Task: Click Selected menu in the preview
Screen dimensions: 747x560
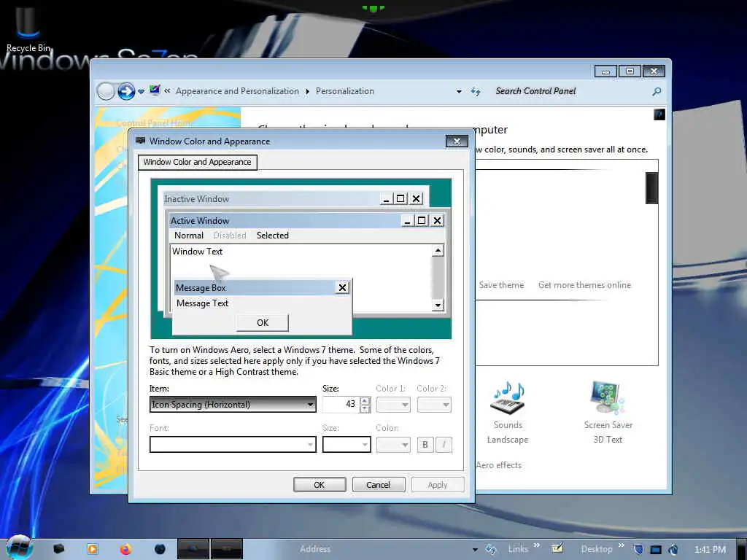Action: tap(273, 236)
